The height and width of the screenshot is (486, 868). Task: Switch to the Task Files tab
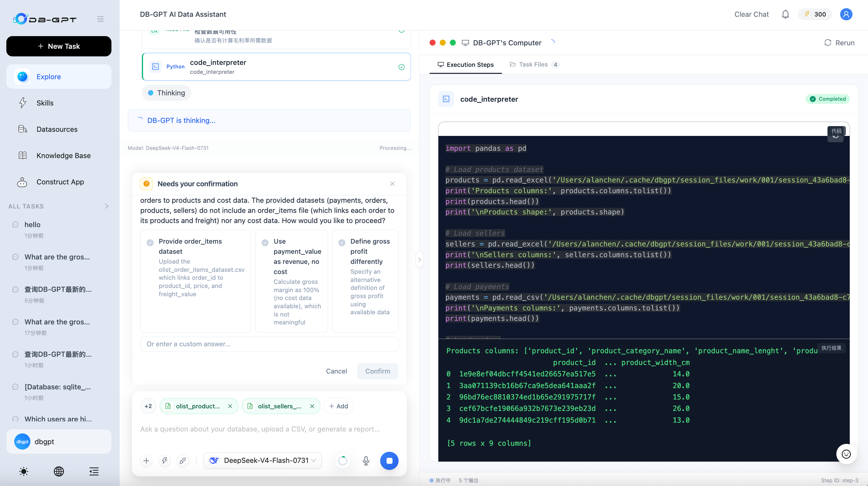click(x=534, y=64)
